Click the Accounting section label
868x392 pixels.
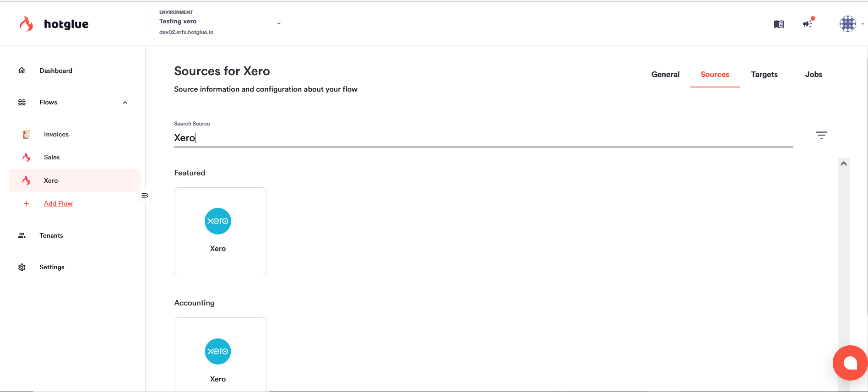[x=194, y=303]
